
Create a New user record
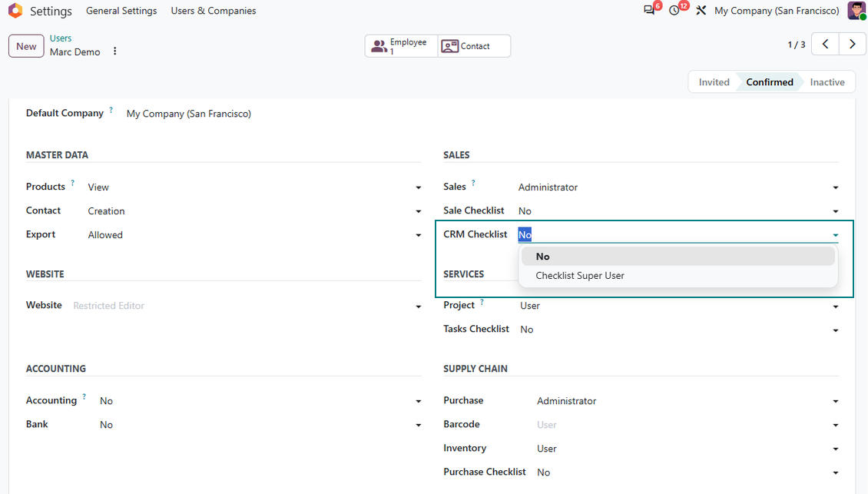[26, 46]
